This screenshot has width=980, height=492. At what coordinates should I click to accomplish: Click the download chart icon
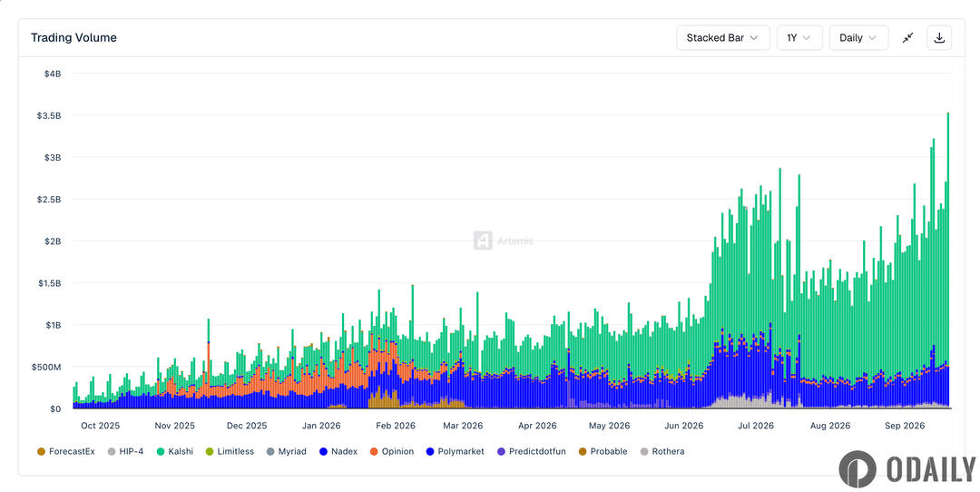click(x=939, y=37)
